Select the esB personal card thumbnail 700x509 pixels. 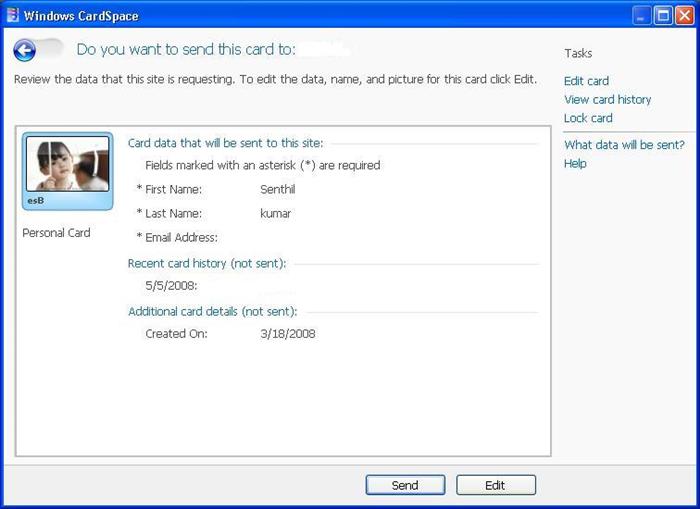(x=67, y=171)
